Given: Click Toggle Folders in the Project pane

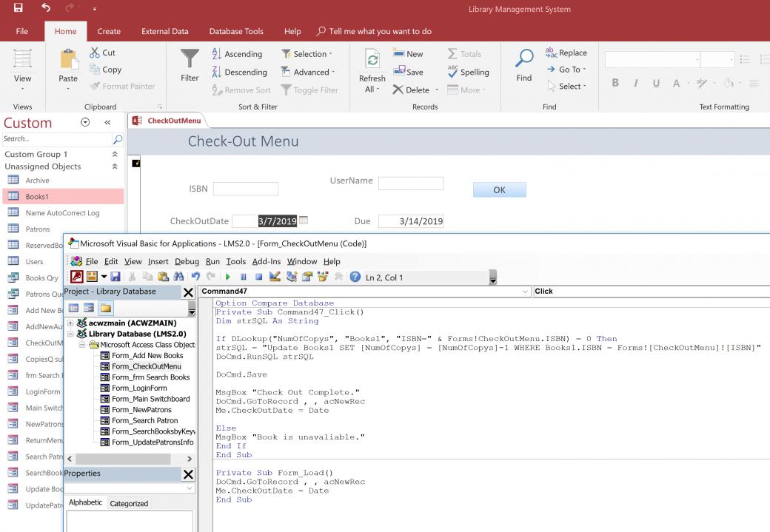Looking at the screenshot, I should 106,308.
